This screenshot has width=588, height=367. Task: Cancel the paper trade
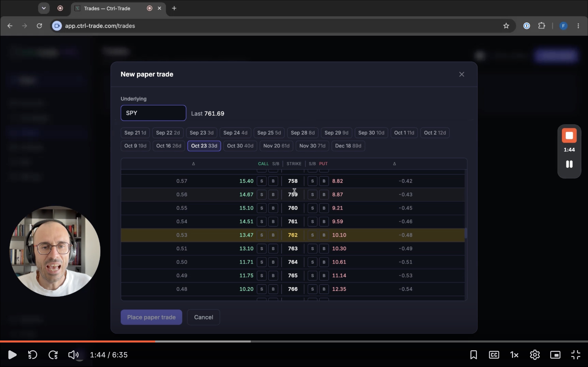[203, 317]
